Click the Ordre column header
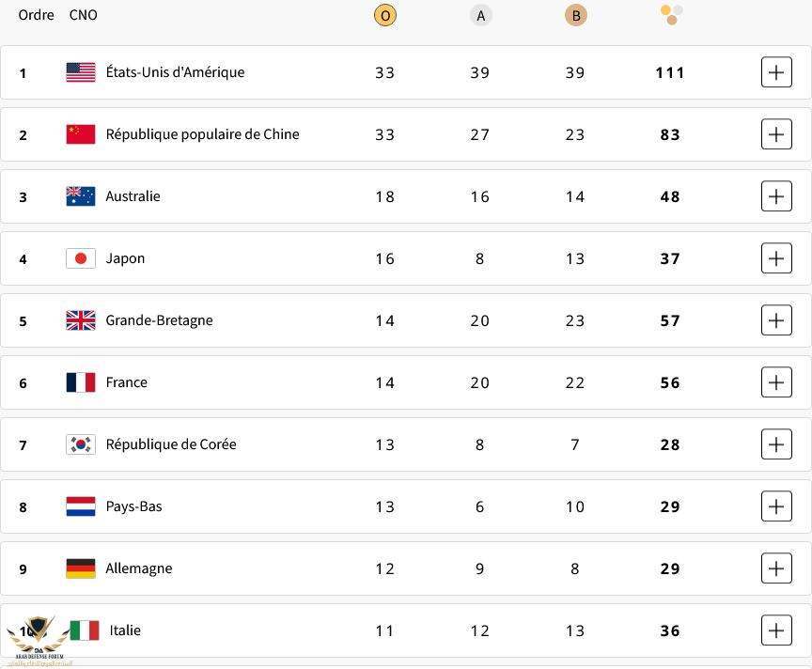This screenshot has width=812, height=669. (x=36, y=15)
